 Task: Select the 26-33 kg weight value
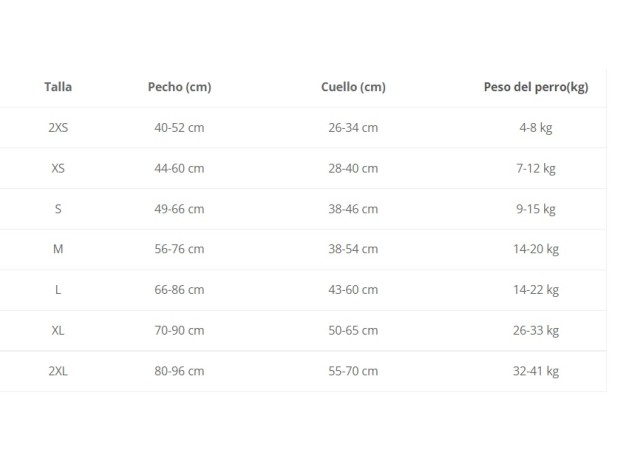coord(536,330)
